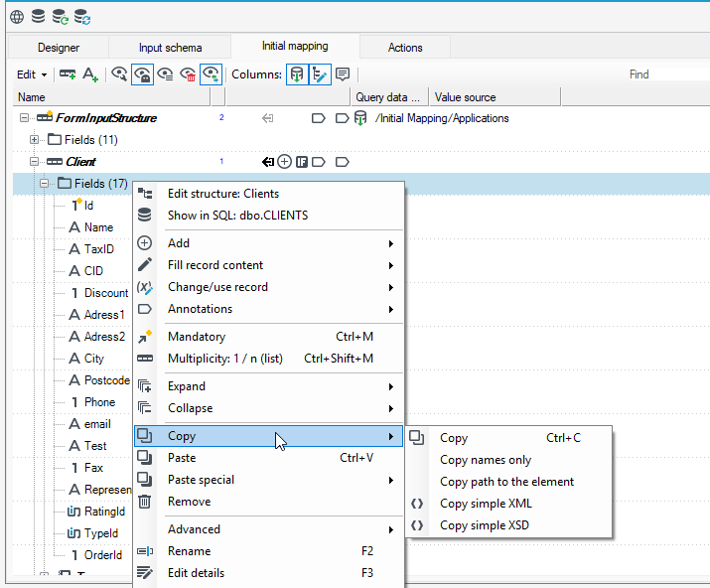Screen dimensions: 710x588
Task: Click the database icon with blue sync arrows
Action: tap(82, 17)
